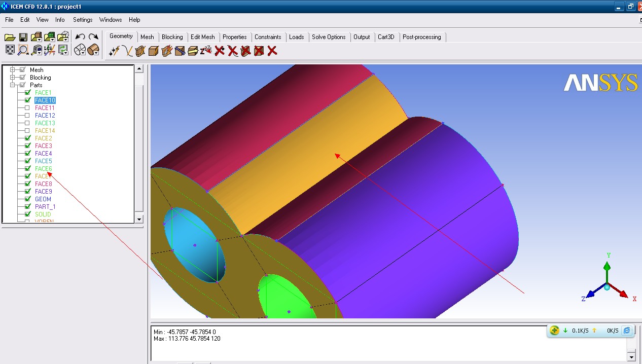Expand the Blocking tree node
The width and height of the screenshot is (642, 364).
(x=13, y=78)
